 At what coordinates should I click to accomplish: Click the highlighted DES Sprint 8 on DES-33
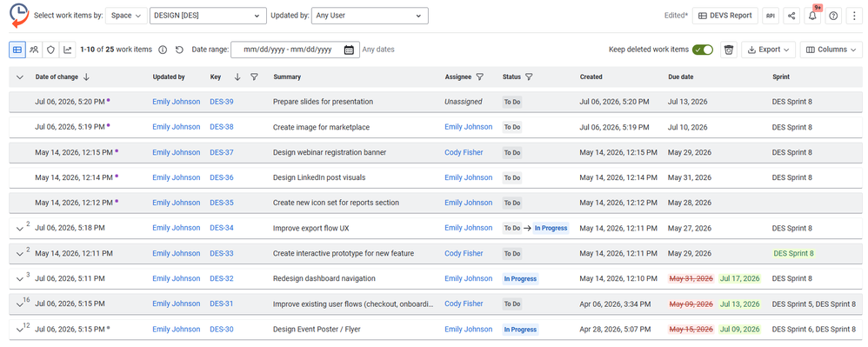[x=793, y=253]
